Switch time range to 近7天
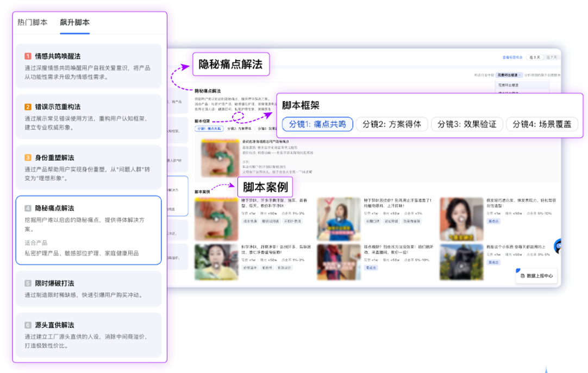The image size is (588, 373). point(551,57)
